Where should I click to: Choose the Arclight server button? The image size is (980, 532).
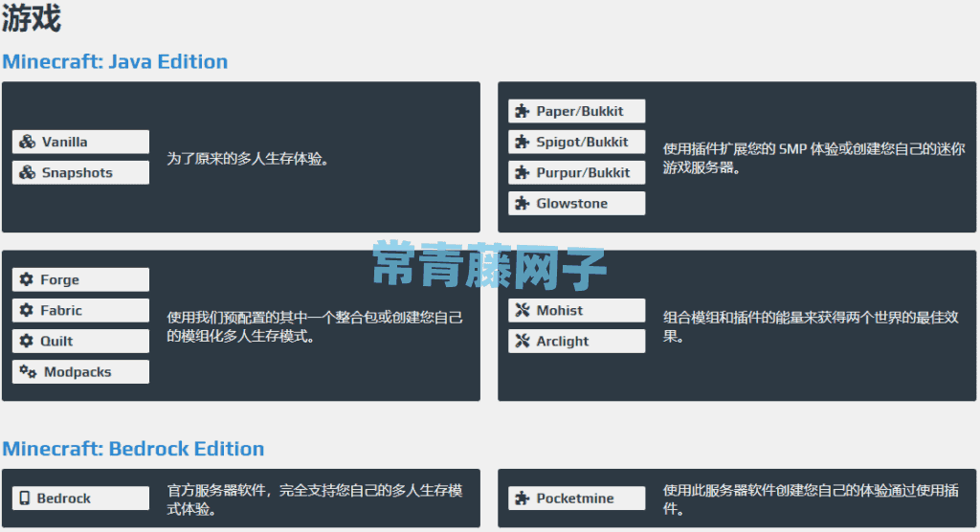tap(577, 341)
